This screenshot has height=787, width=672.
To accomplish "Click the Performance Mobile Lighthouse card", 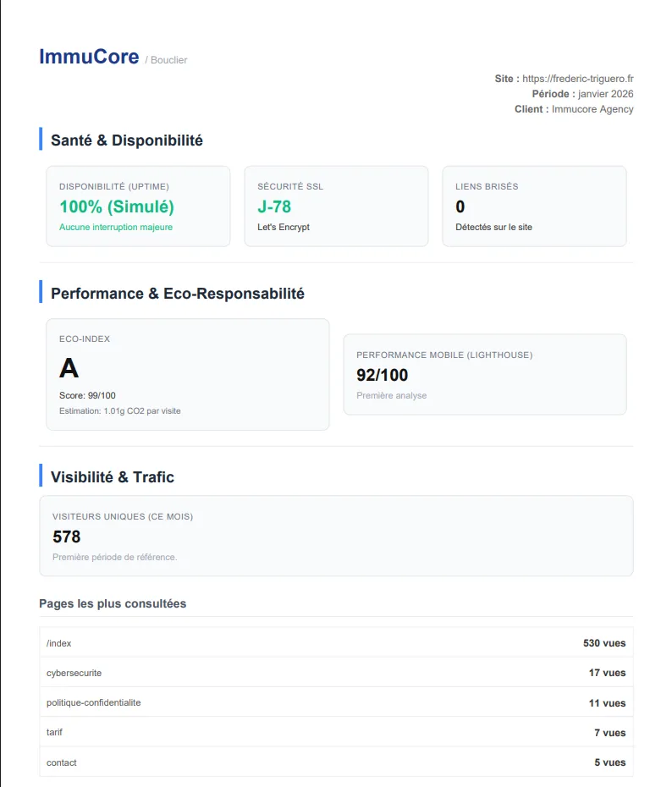I will [x=484, y=374].
